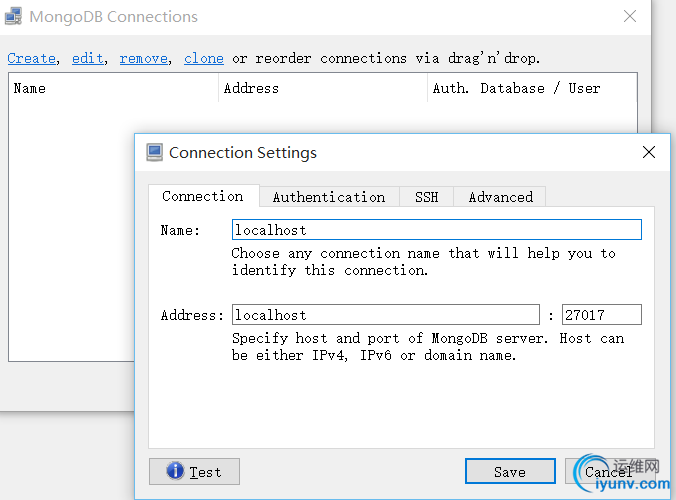Screen dimensions: 676x500
Task: Click the 'Choose any connection name' hint text
Action: pyautogui.click(x=423, y=262)
